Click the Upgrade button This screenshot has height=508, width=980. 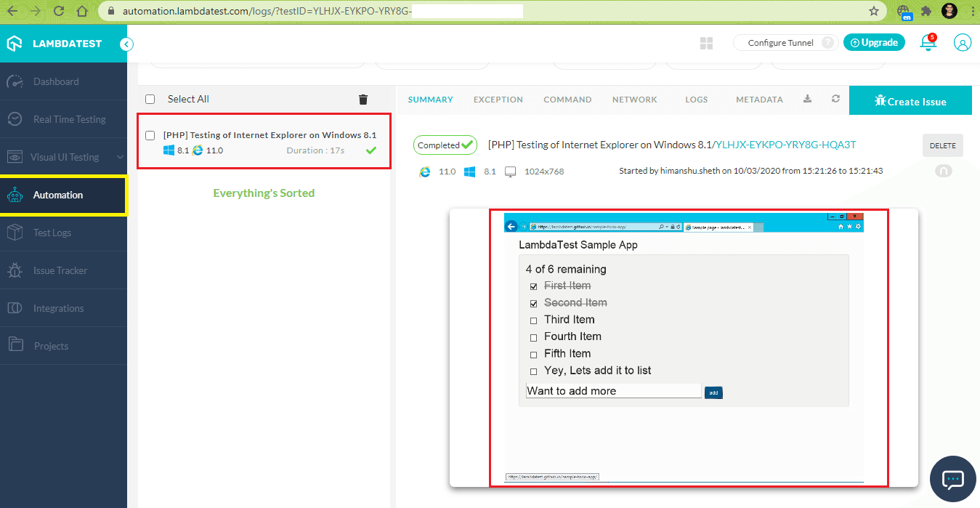[874, 43]
